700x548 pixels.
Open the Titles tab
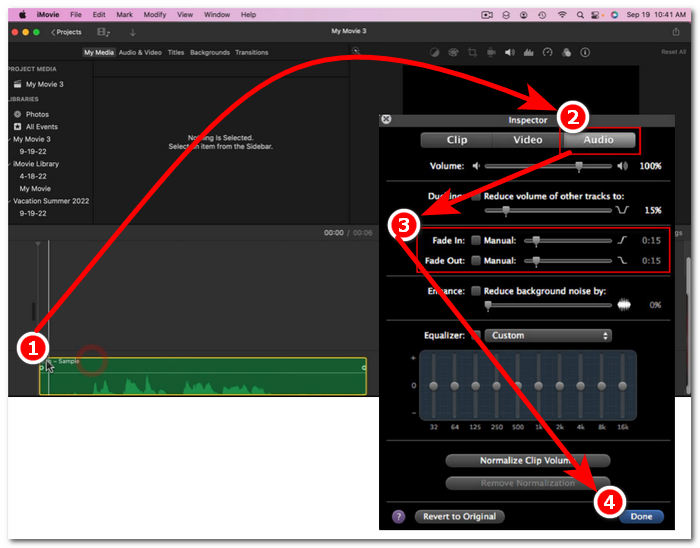(x=176, y=53)
